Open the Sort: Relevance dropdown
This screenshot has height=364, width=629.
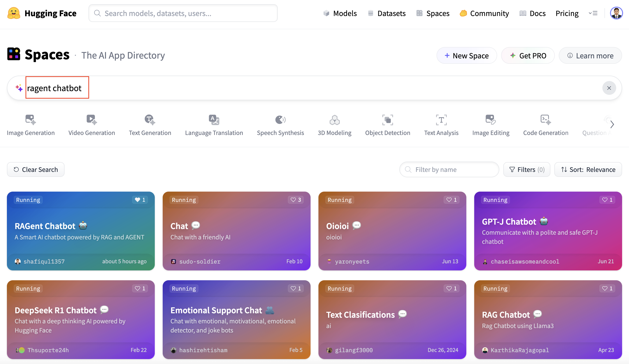[x=588, y=170]
